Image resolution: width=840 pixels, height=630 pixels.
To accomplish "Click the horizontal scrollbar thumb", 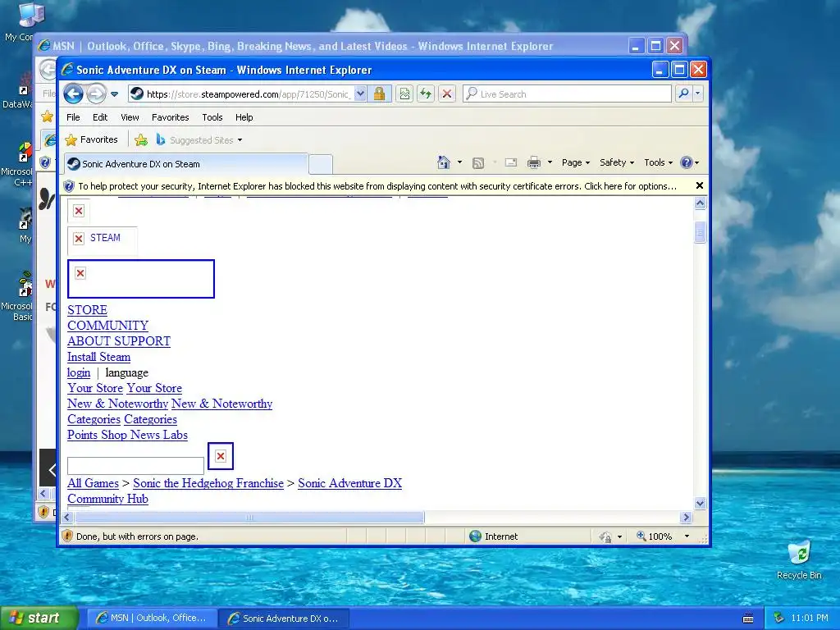I will 249,517.
